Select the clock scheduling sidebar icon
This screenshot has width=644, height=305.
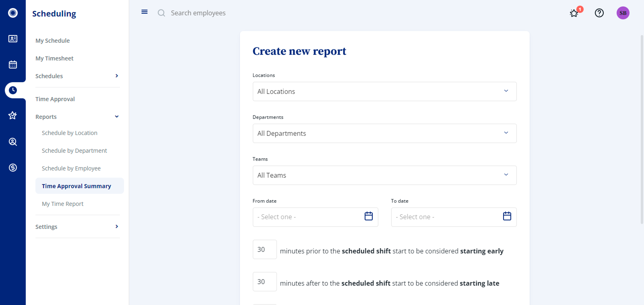pyautogui.click(x=13, y=90)
